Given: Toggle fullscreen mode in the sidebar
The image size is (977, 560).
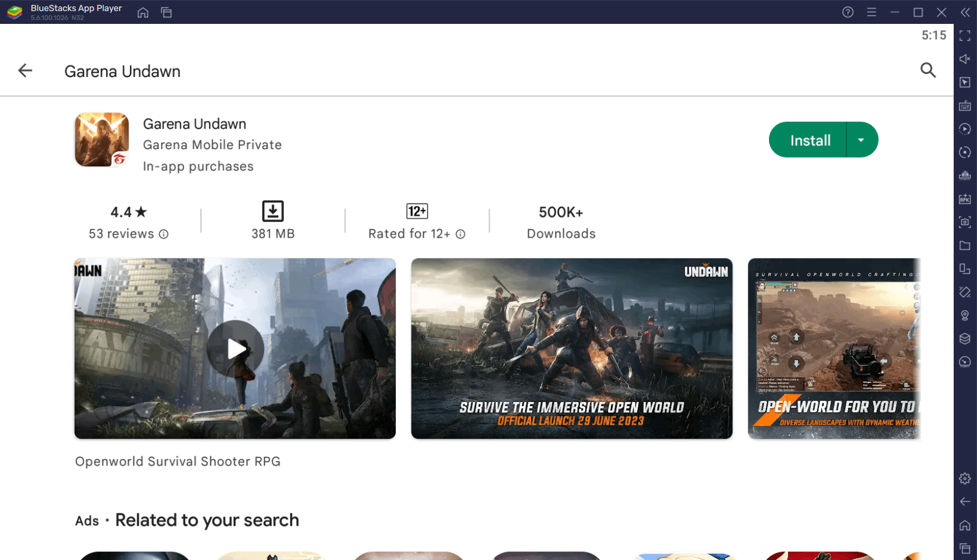Looking at the screenshot, I should pos(965,36).
